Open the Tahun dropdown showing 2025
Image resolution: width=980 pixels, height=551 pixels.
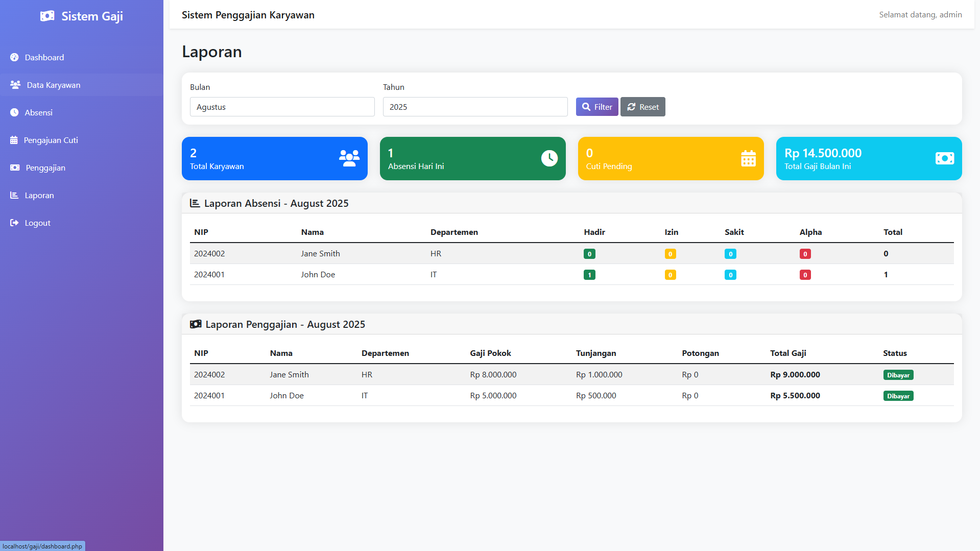click(x=475, y=107)
